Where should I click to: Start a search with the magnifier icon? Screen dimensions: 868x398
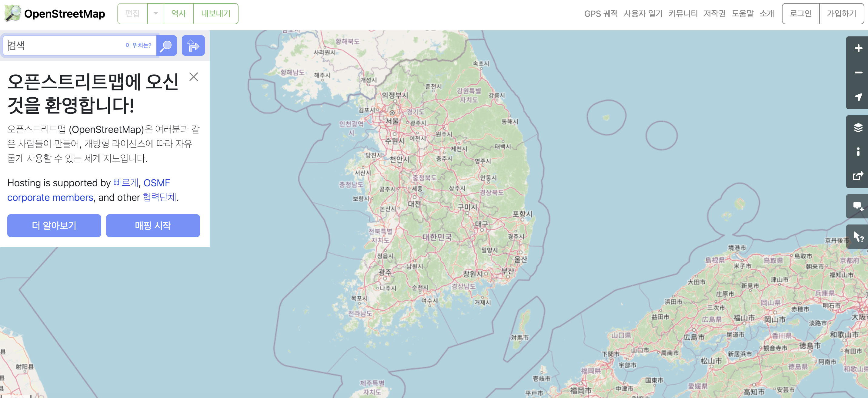pos(166,46)
